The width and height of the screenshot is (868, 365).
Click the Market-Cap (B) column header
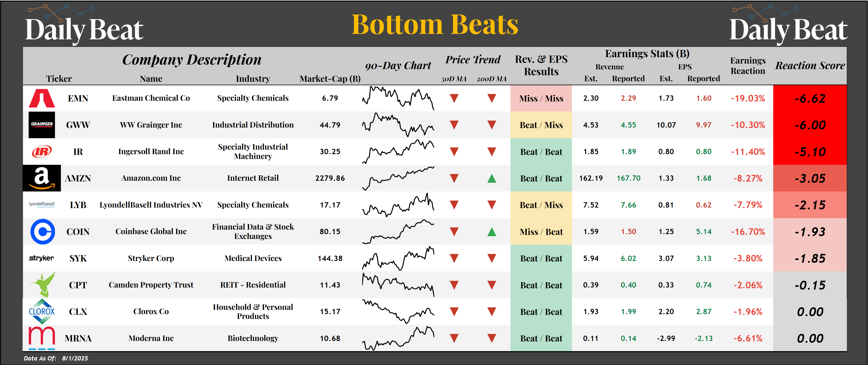(330, 78)
